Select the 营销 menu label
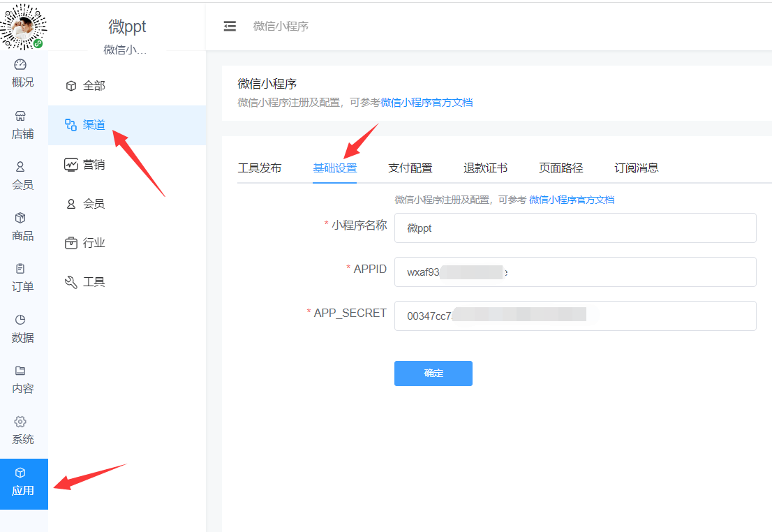The height and width of the screenshot is (532, 772). point(94,165)
